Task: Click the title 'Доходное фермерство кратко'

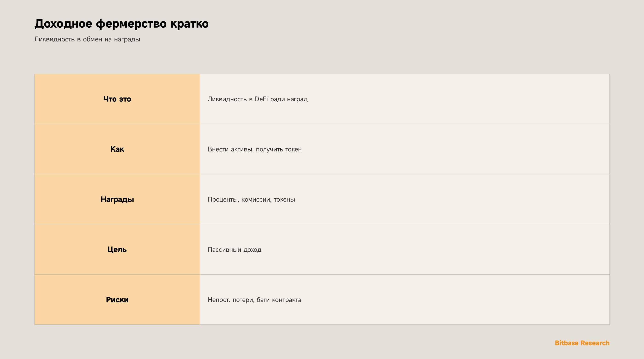Action: pos(121,24)
